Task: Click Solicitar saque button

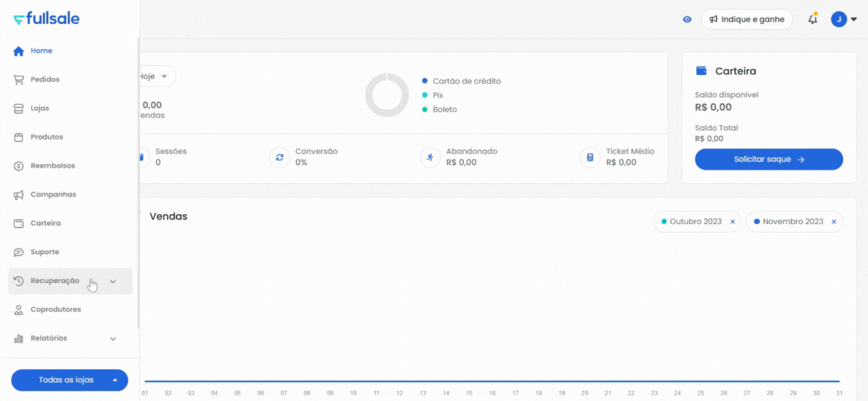Action: pos(769,159)
